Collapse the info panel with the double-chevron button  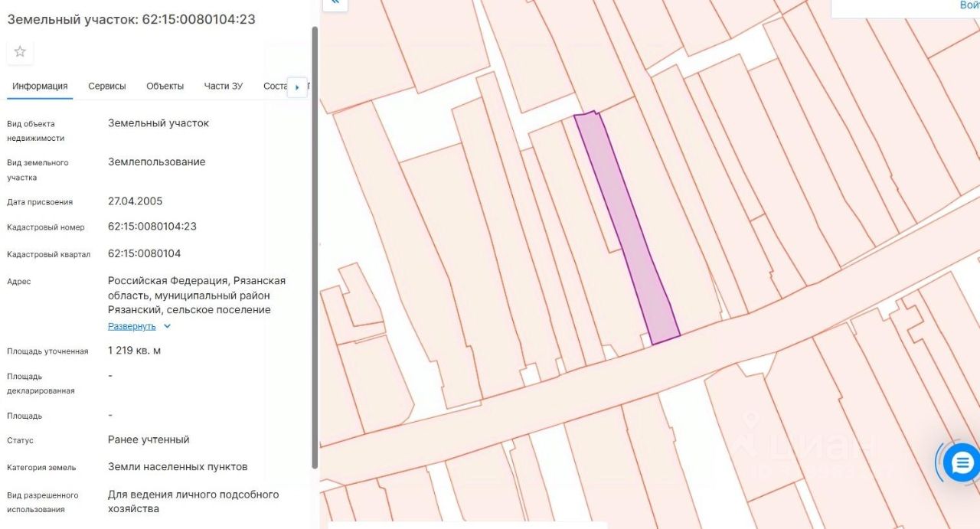(335, 4)
